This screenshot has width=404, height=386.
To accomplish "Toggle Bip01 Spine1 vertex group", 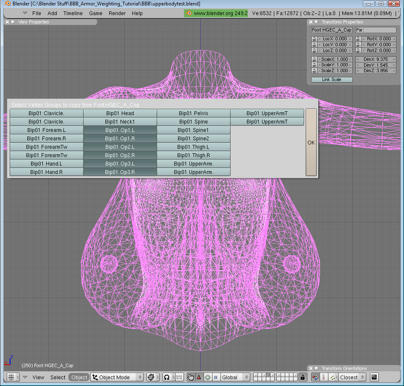I will [193, 130].
